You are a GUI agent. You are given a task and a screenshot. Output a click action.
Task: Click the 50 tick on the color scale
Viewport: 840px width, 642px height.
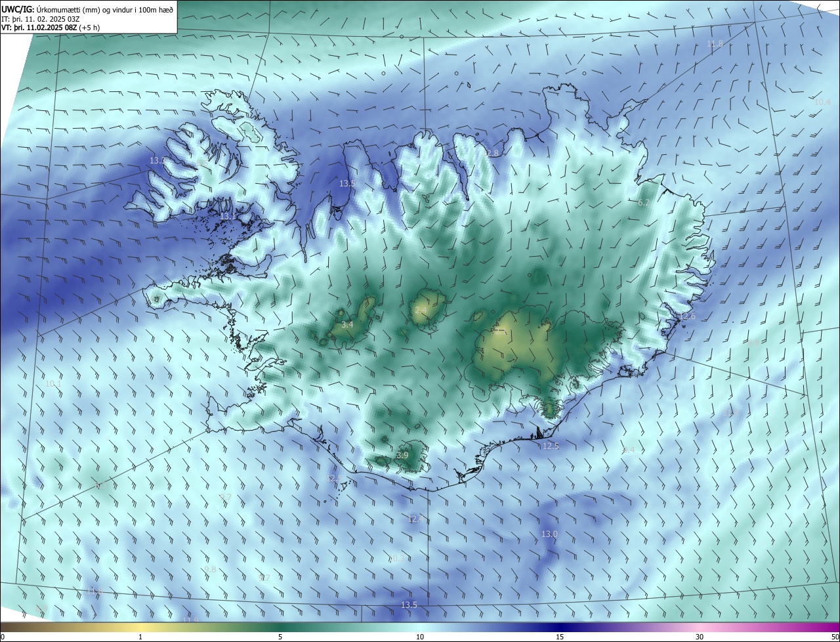tap(835, 637)
